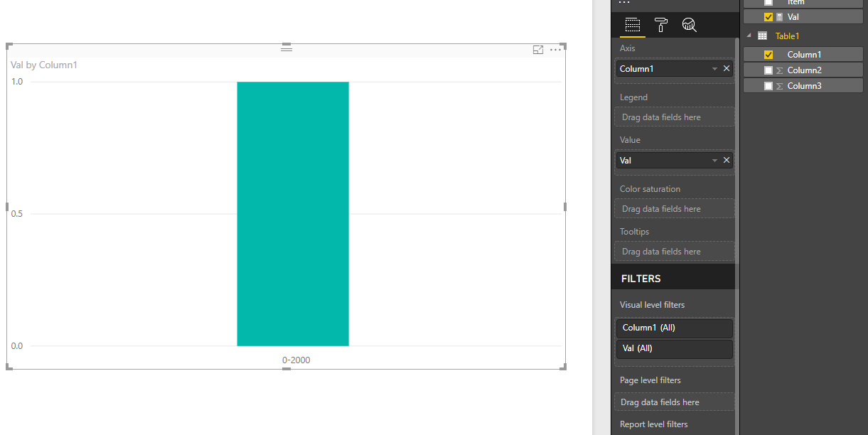Click the 'Report level filters' label

tap(653, 424)
